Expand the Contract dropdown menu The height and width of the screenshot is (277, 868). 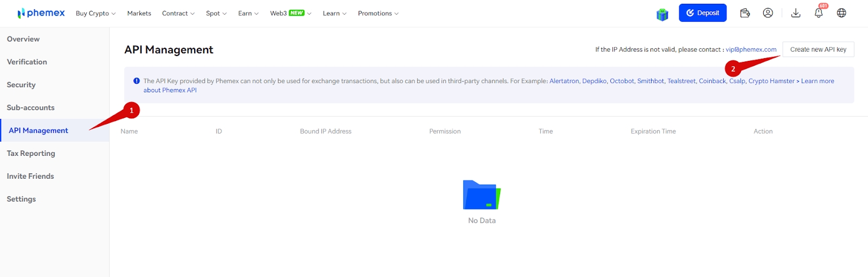[178, 14]
